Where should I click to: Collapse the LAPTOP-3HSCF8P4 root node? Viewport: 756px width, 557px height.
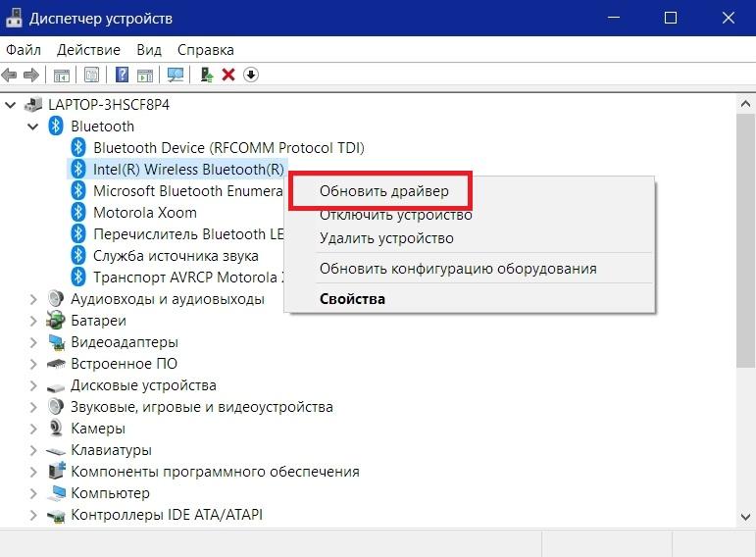(x=11, y=105)
